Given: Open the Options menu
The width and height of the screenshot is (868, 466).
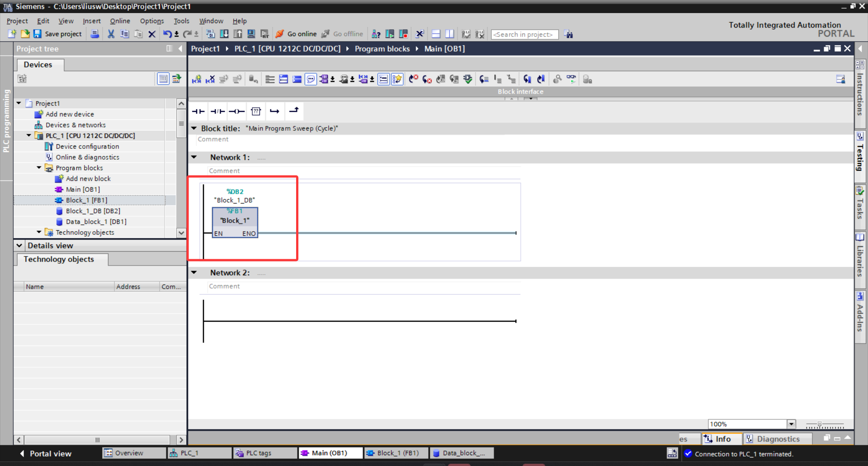Looking at the screenshot, I should [x=152, y=21].
